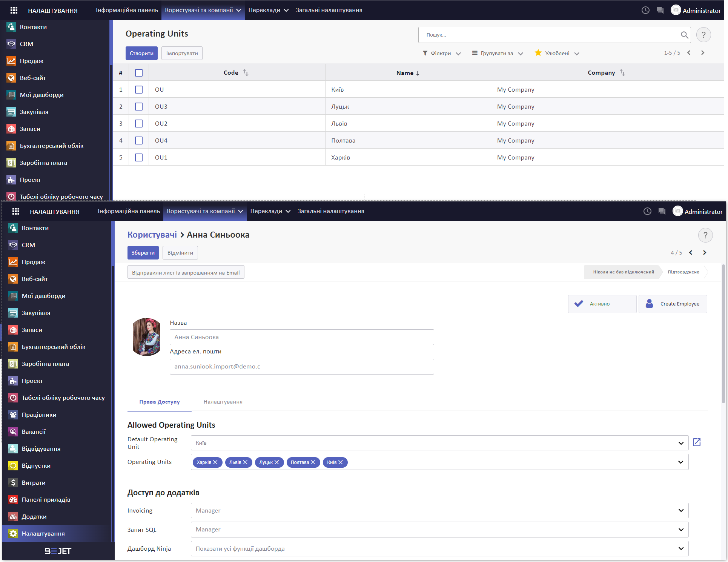
Task: Click the help question mark in Operating Units
Action: pos(703,35)
